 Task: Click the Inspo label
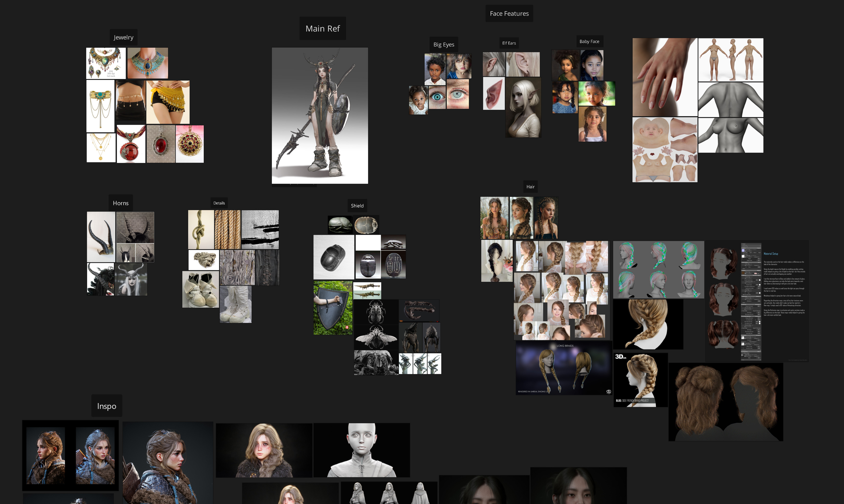(107, 406)
